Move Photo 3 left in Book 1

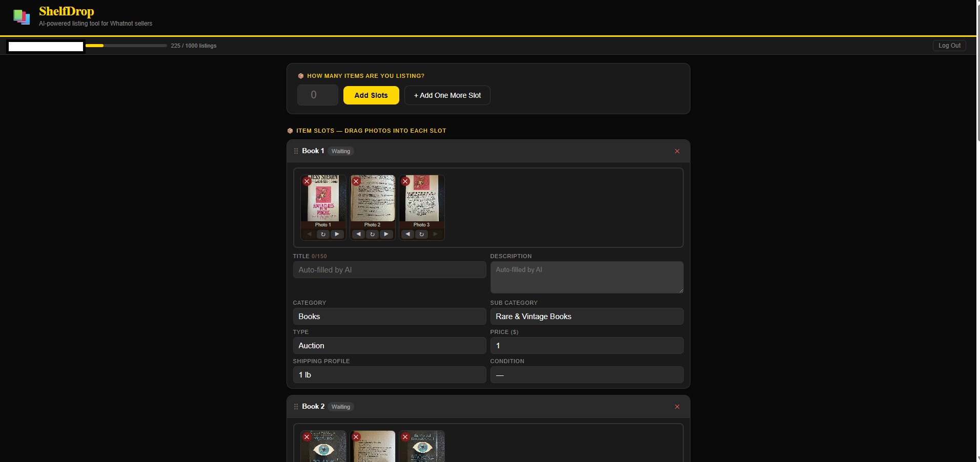(x=407, y=234)
